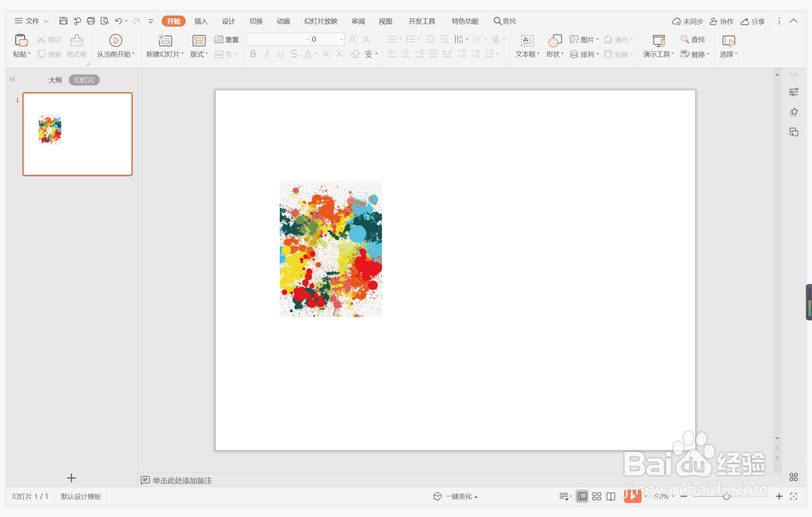Screen dimensions: 812x517
Task: Click the Save icon in quick toolbar
Action: point(63,21)
